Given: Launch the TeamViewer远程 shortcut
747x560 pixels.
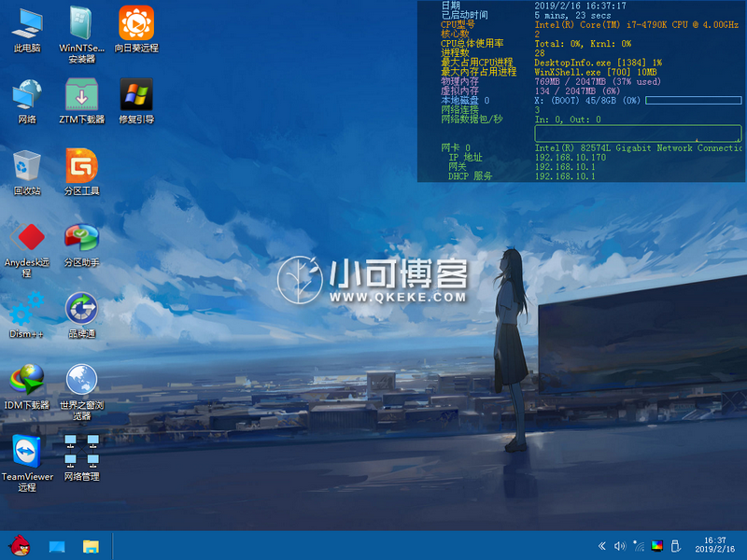Looking at the screenshot, I should tap(27, 463).
